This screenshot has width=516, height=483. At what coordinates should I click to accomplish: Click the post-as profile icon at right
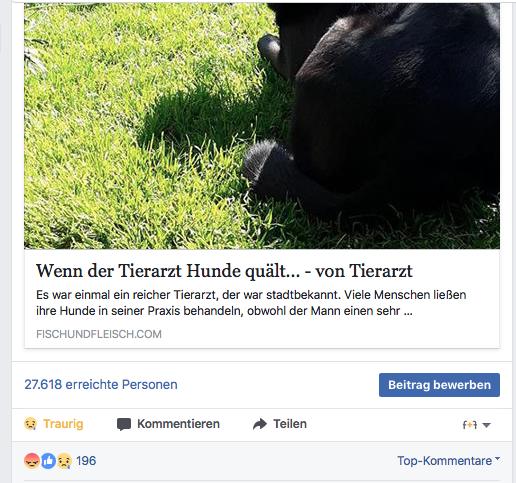469,425
